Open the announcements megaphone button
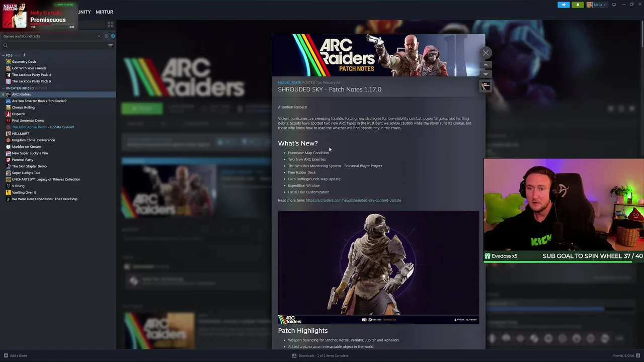This screenshot has height=362, width=644. tap(563, 5)
